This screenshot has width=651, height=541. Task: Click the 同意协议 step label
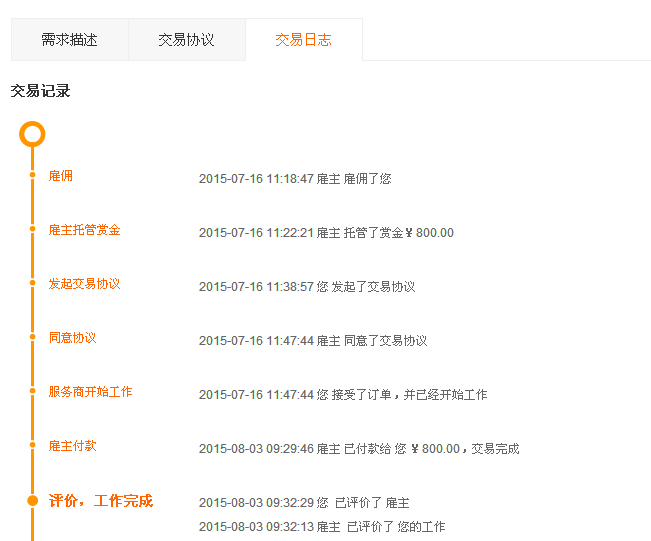(x=72, y=338)
